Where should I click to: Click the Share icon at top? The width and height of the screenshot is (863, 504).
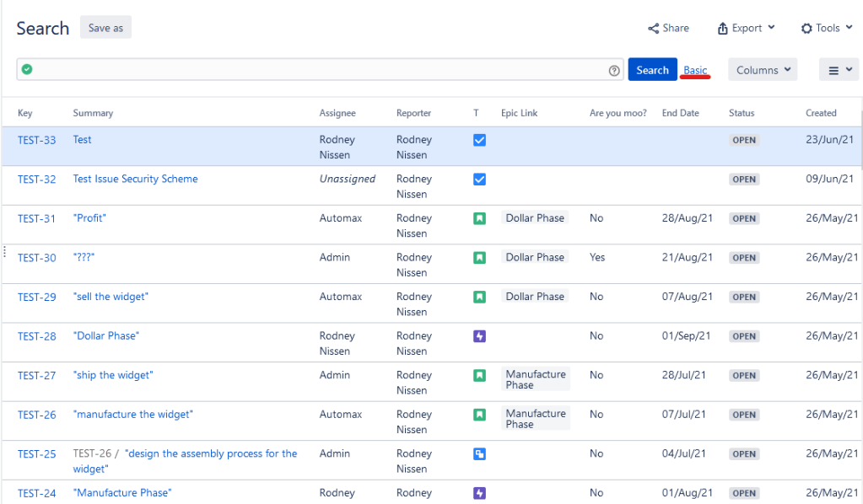click(x=654, y=28)
